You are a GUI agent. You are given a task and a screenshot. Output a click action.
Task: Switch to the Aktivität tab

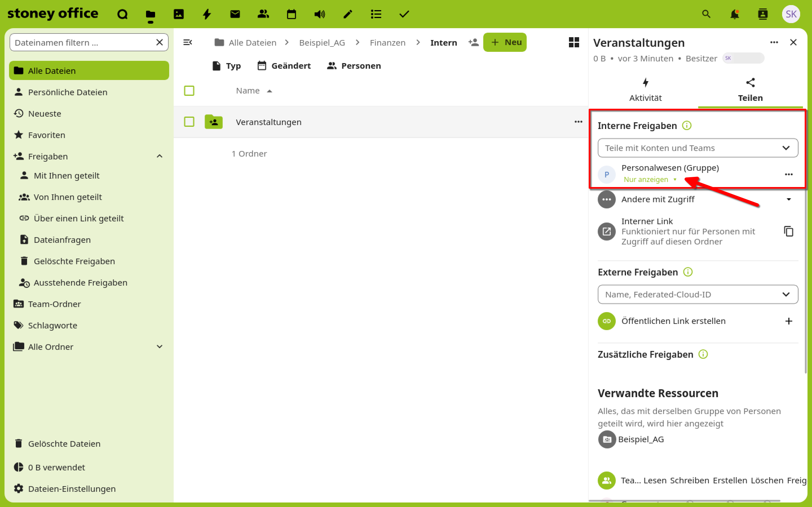(x=645, y=90)
